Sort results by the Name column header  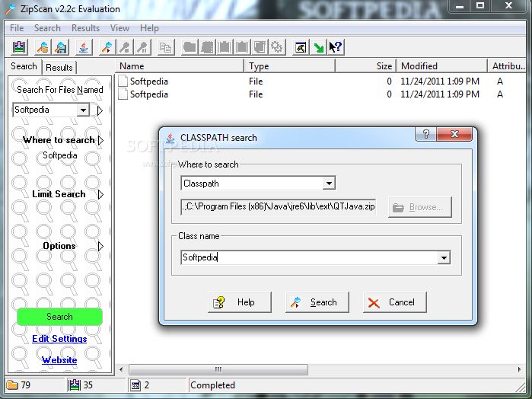pyautogui.click(x=180, y=66)
